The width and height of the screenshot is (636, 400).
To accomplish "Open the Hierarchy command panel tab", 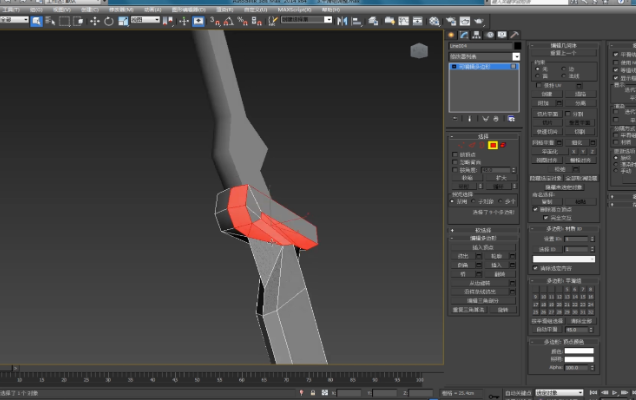I will pos(474,34).
